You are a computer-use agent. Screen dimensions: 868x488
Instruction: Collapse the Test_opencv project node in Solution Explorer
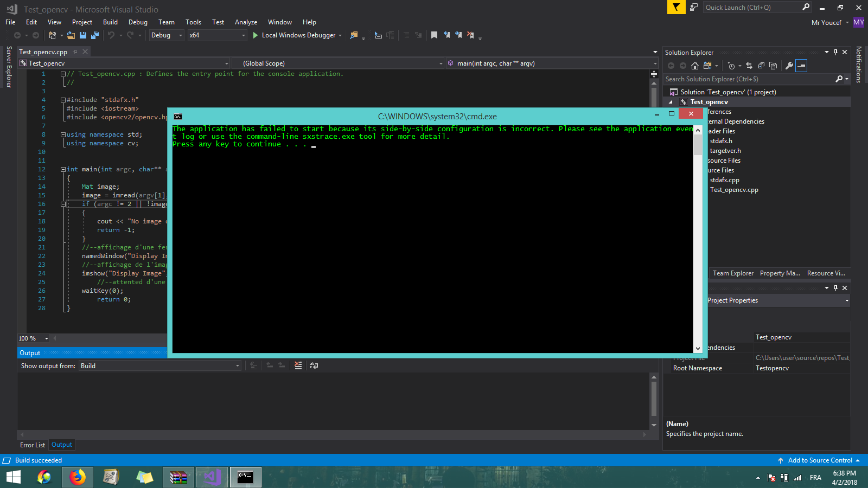671,102
